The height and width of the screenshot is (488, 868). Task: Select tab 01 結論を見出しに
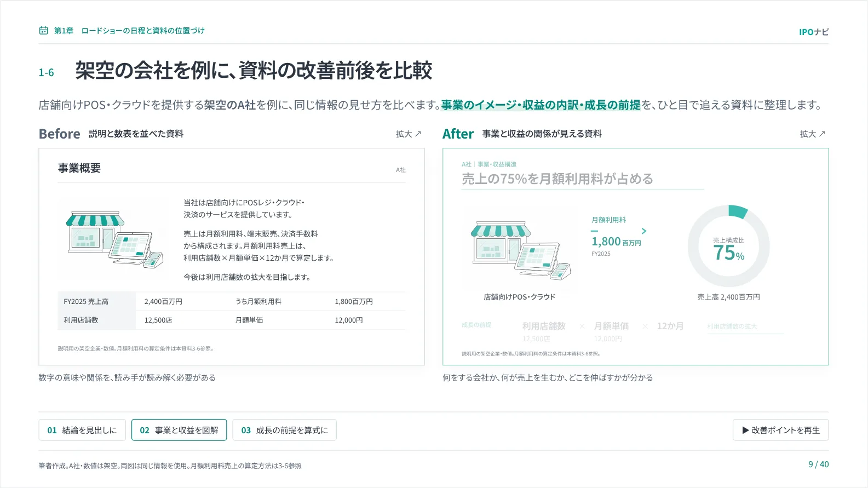pyautogui.click(x=82, y=430)
